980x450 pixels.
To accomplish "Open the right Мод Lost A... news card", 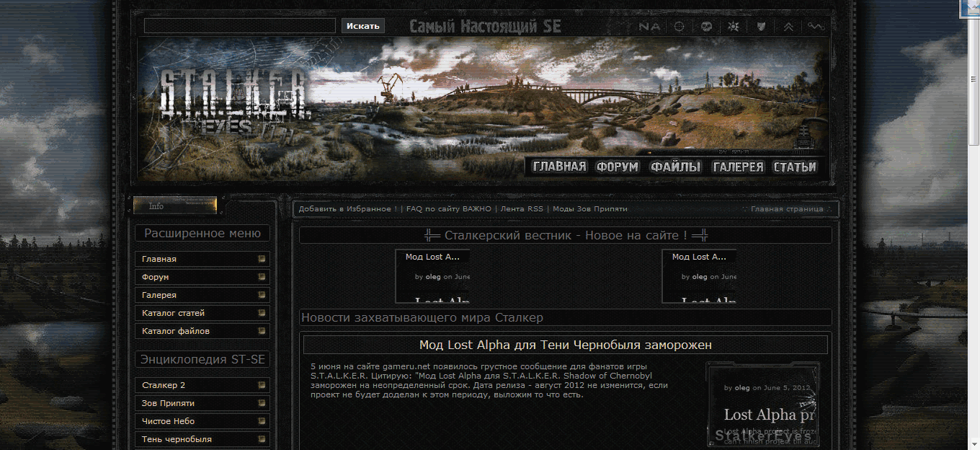I will tap(699, 276).
